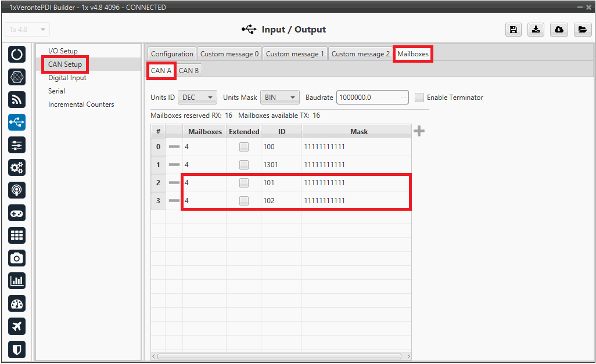Click the save floppy disk icon
This screenshot has height=364, width=596.
click(513, 30)
